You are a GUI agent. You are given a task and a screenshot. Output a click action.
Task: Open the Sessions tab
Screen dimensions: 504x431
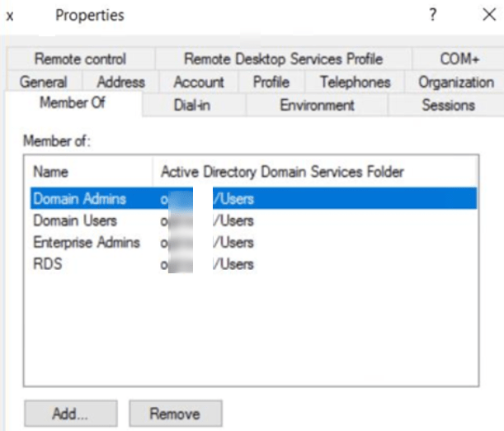(448, 106)
